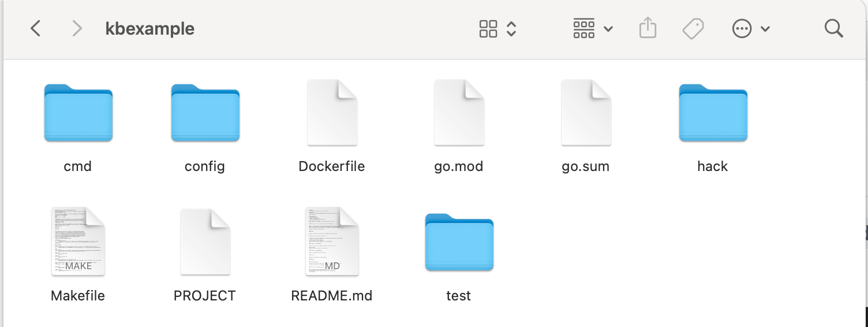868x327 pixels.
Task: Select the config folder
Action: point(205,113)
